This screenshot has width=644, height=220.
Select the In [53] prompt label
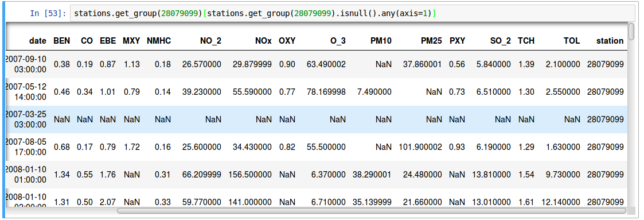(48, 13)
